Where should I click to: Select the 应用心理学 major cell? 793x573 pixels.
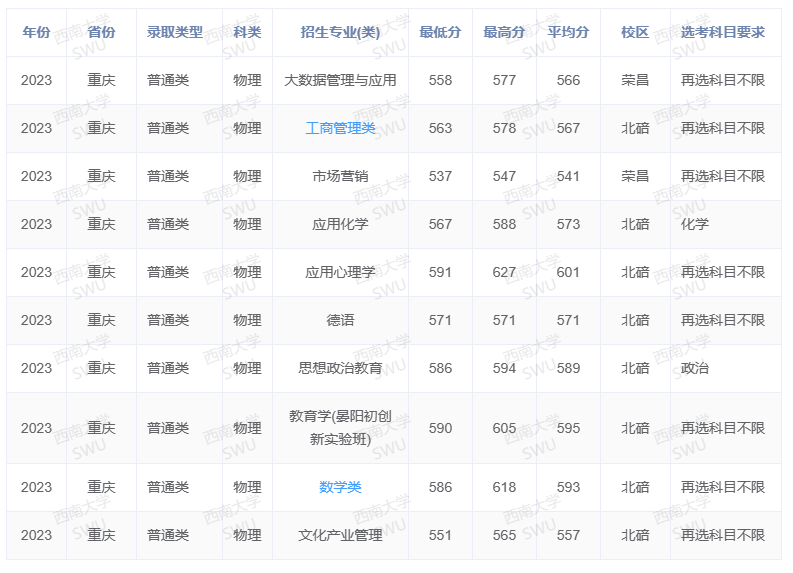coord(340,272)
